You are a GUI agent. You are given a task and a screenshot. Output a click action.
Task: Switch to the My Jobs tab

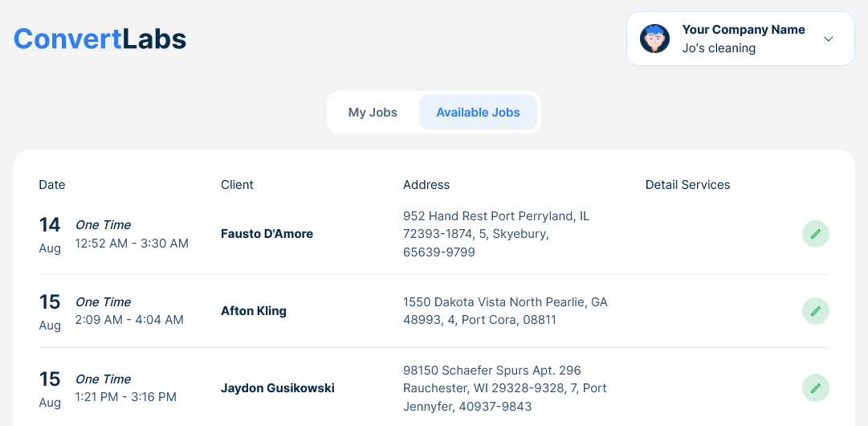373,113
